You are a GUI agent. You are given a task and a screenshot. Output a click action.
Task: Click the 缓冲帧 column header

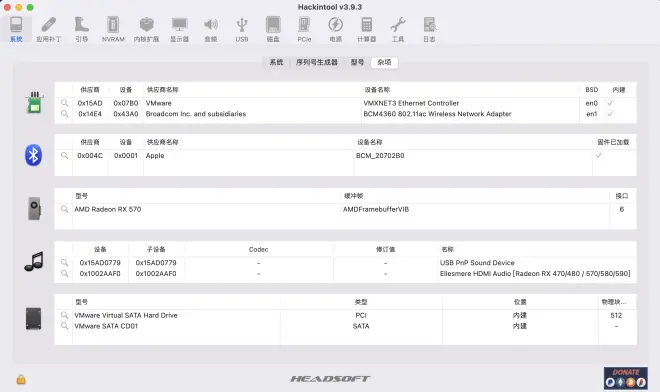(353, 196)
